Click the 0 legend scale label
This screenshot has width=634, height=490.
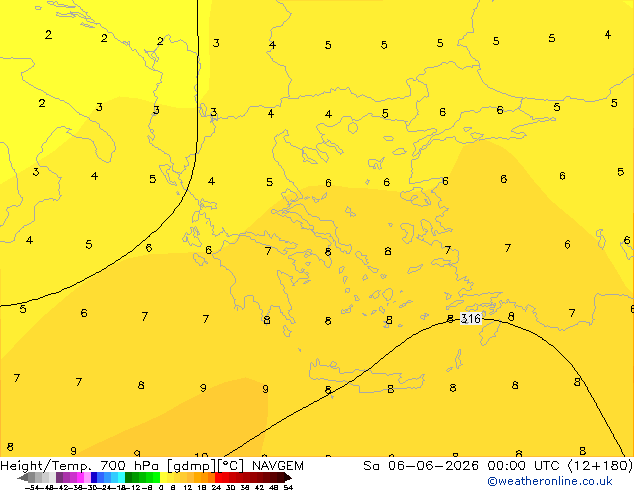161,487
